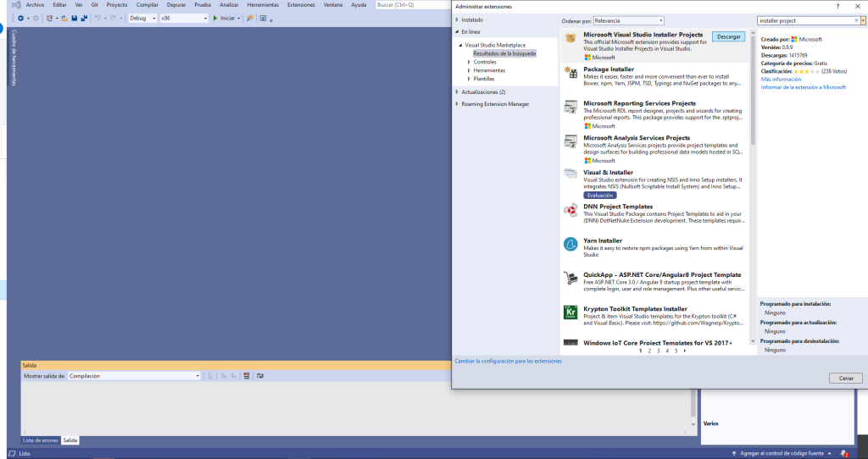Expand the Instalado tree node
The height and width of the screenshot is (459, 868).
click(457, 20)
